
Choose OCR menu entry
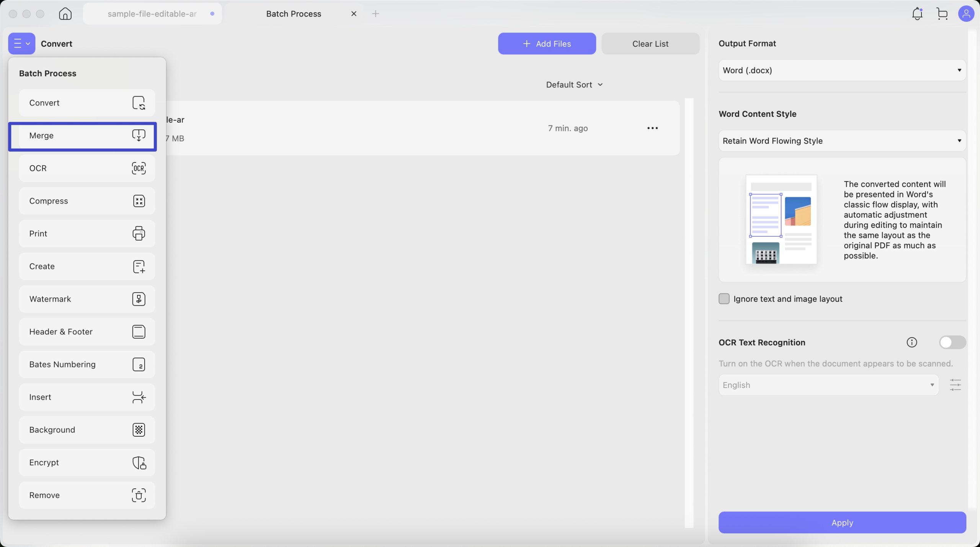tap(87, 168)
